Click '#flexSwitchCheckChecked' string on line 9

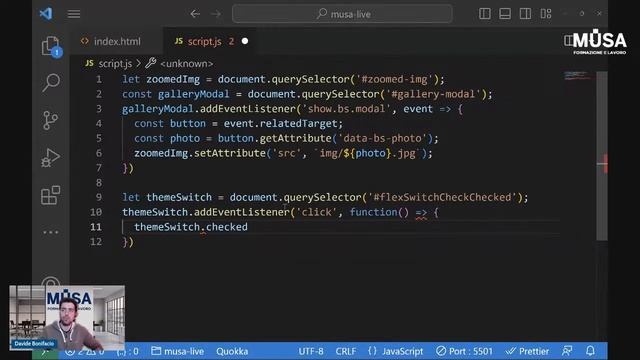tap(442, 197)
